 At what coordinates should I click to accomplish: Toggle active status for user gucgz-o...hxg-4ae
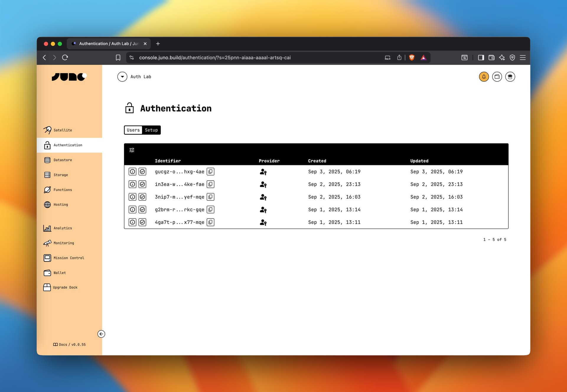[142, 171]
